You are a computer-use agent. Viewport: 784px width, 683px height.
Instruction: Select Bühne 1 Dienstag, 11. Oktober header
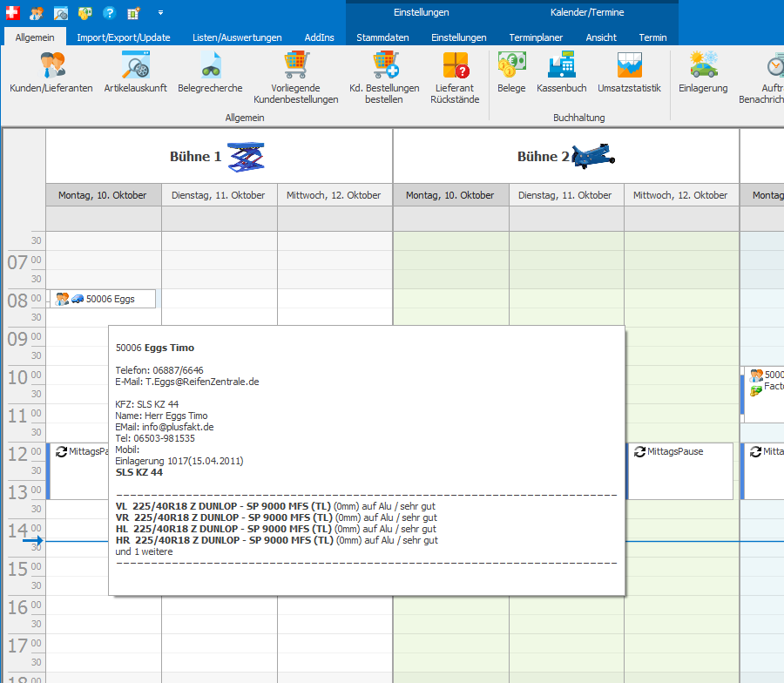[x=219, y=195]
